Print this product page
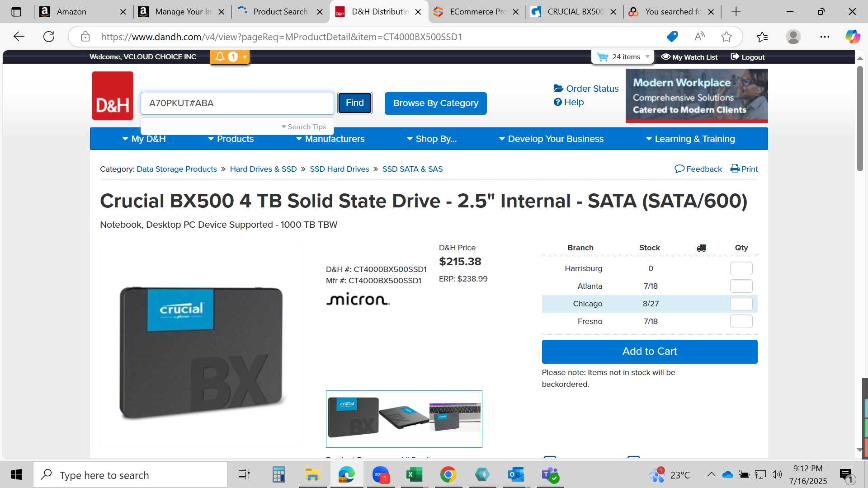The width and height of the screenshot is (868, 488). pyautogui.click(x=744, y=169)
